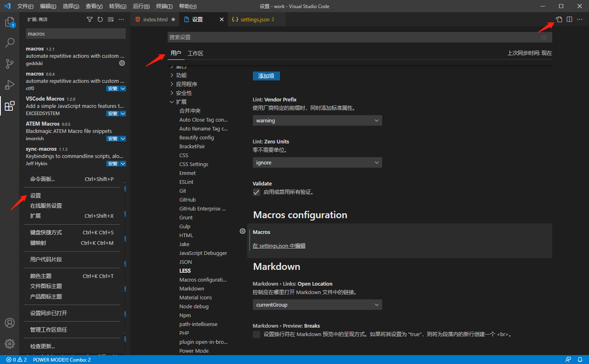Screen dimensions: 589x364
Task: Open gear menu for geddski macros extension
Action: coord(122,63)
